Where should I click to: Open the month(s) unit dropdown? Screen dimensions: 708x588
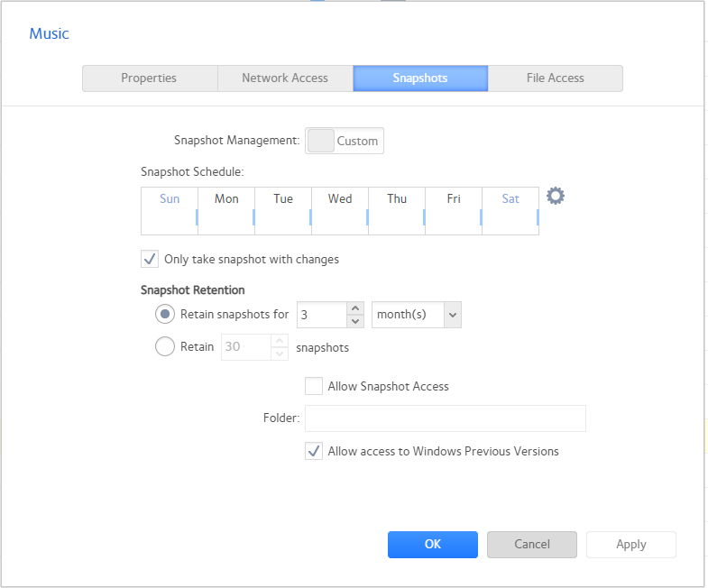coord(416,315)
